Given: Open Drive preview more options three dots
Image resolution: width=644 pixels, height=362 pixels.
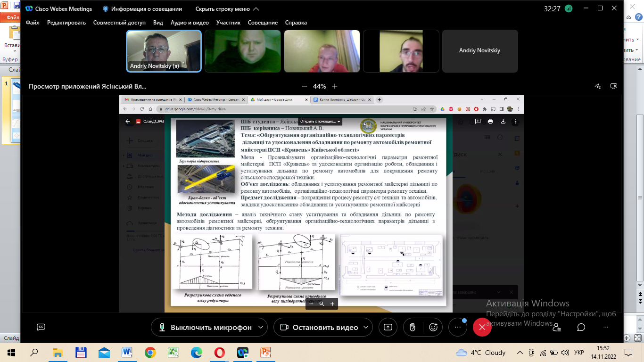Looking at the screenshot, I should (x=516, y=121).
